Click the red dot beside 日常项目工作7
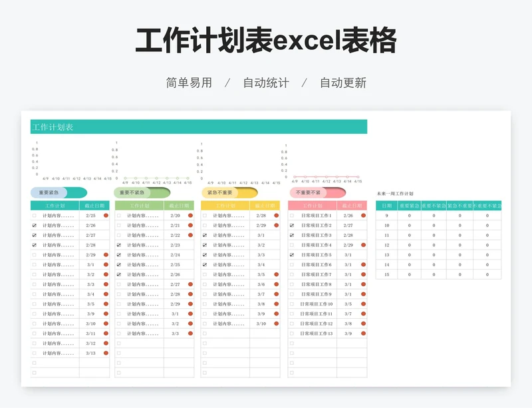 [363, 274]
